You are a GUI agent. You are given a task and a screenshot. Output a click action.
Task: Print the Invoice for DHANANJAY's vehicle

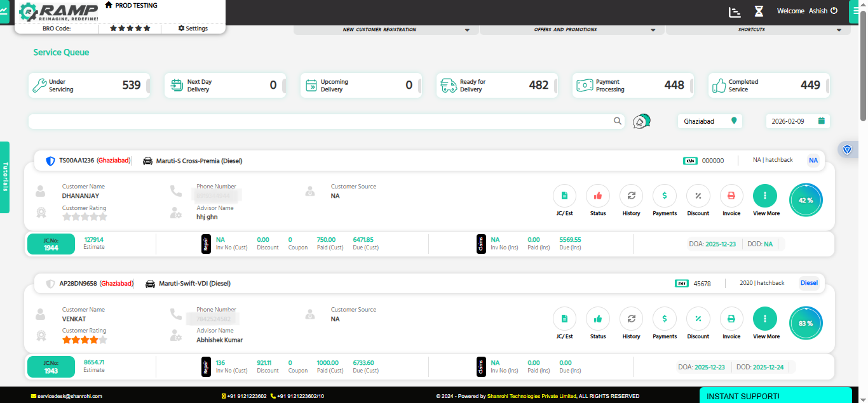coord(731,195)
